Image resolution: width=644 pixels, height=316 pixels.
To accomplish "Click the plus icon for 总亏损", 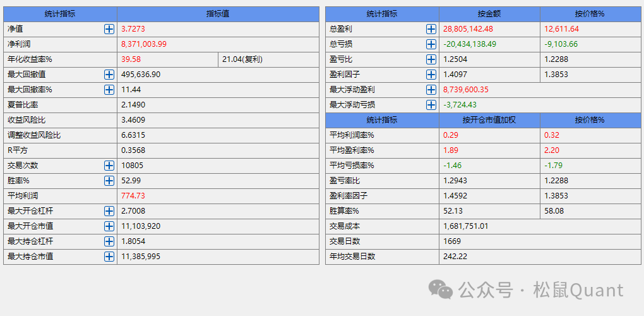I will pos(431,44).
